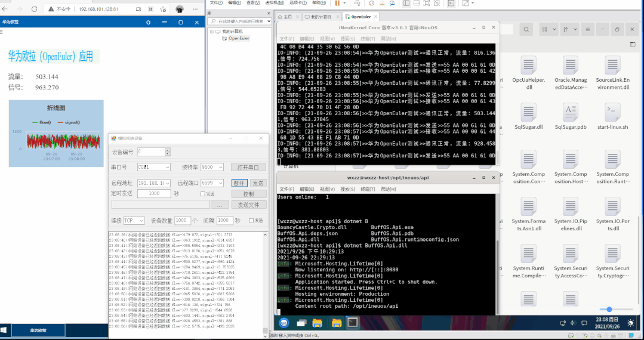Screen dimensions: 644x340
Task: Click 华为欧拉 taskbar item in Windows
Action: [38, 330]
